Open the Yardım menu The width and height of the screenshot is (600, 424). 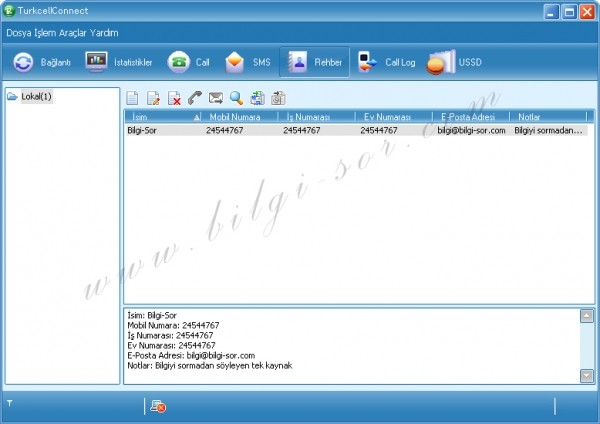pyautogui.click(x=104, y=33)
